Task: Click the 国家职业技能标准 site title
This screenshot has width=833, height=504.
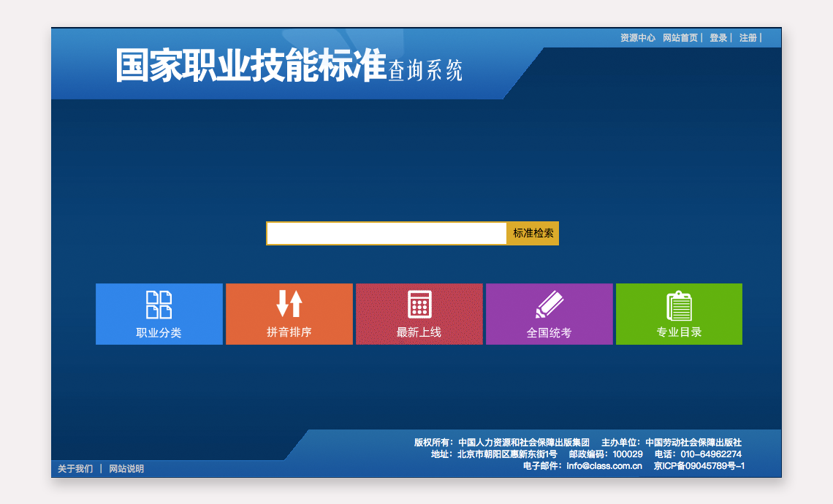Action: coord(251,67)
